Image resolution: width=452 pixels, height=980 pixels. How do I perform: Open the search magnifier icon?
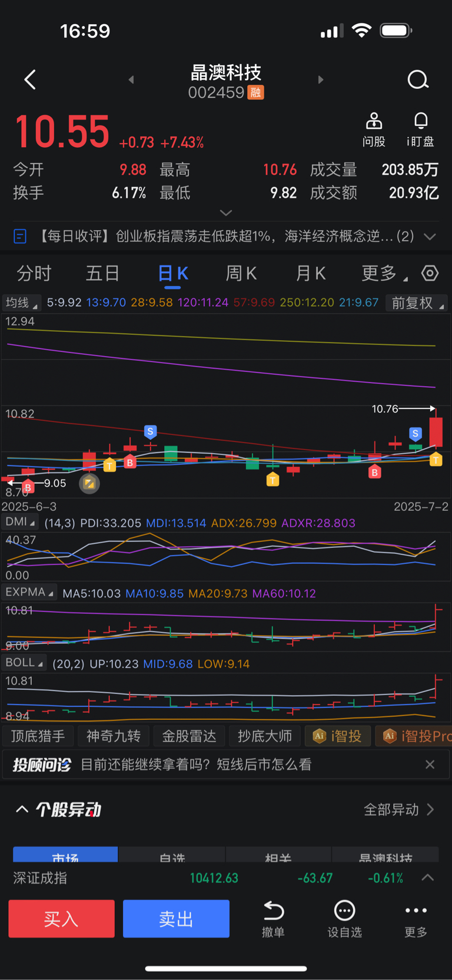pyautogui.click(x=418, y=79)
